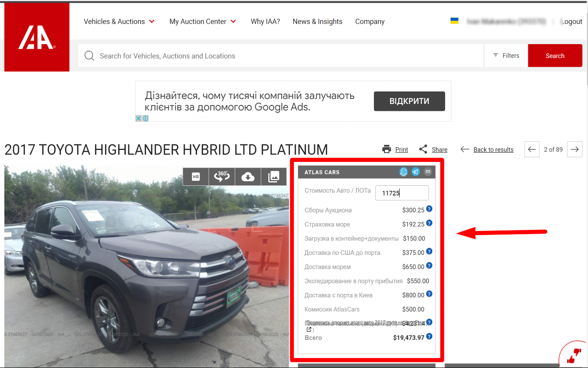Click Back to results link
Screen dimensions: 588x368
pos(493,149)
